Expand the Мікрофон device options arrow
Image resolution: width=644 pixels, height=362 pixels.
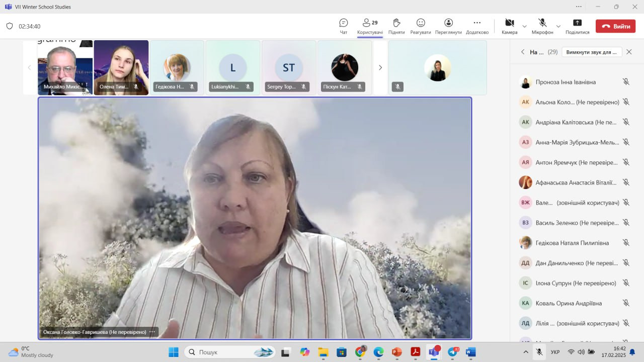tap(558, 26)
